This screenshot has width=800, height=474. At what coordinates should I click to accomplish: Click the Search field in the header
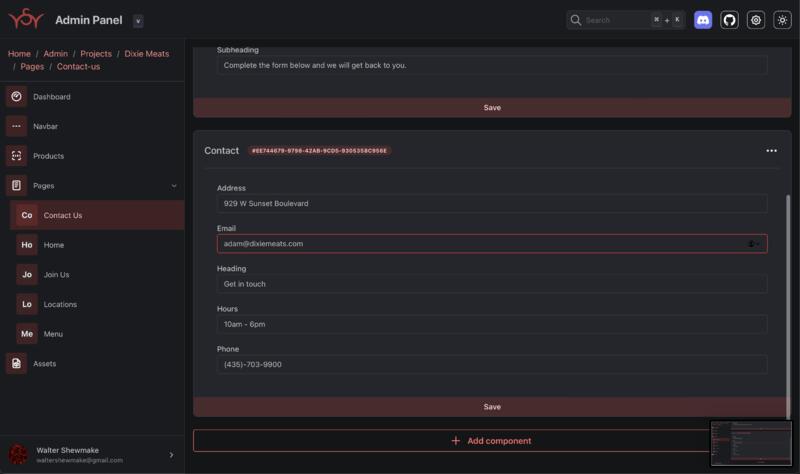pos(626,20)
